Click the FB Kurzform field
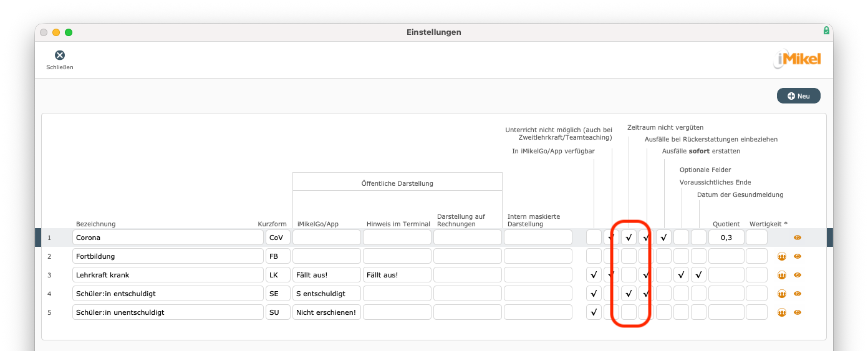The height and width of the screenshot is (351, 868). click(278, 256)
